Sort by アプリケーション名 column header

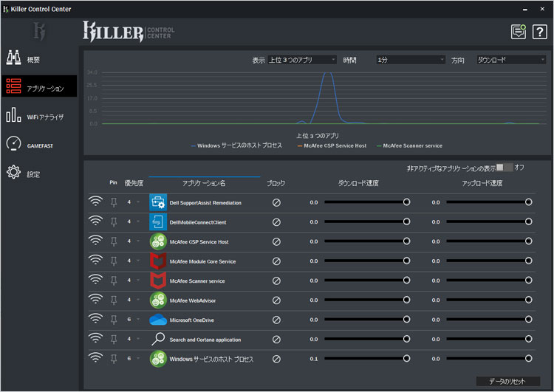click(204, 183)
